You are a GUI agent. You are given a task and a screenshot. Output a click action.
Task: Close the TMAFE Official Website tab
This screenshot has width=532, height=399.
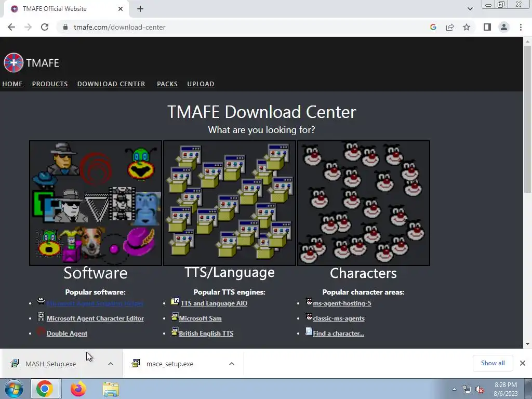pyautogui.click(x=121, y=9)
